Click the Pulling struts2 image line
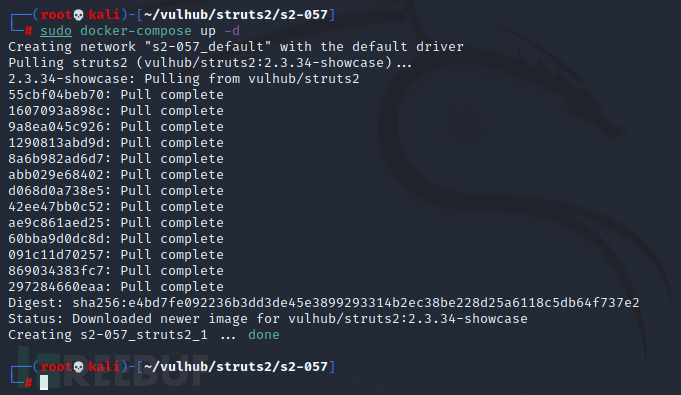 point(210,63)
